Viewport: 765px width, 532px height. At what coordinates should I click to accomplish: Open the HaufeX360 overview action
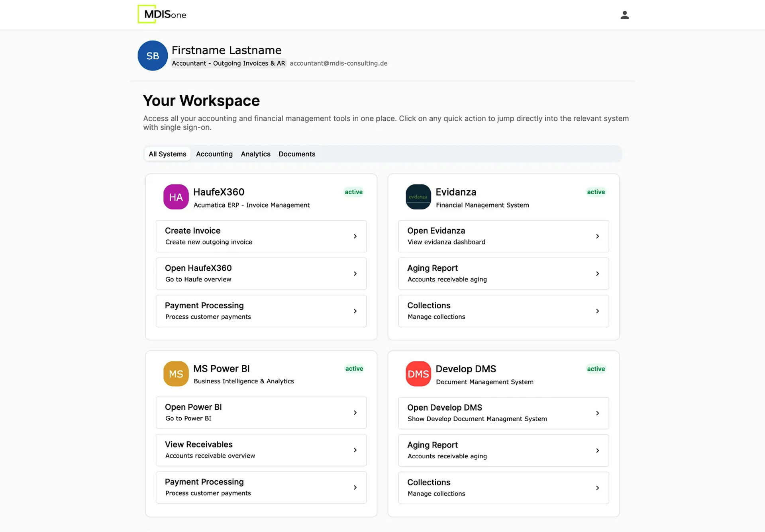(x=261, y=274)
